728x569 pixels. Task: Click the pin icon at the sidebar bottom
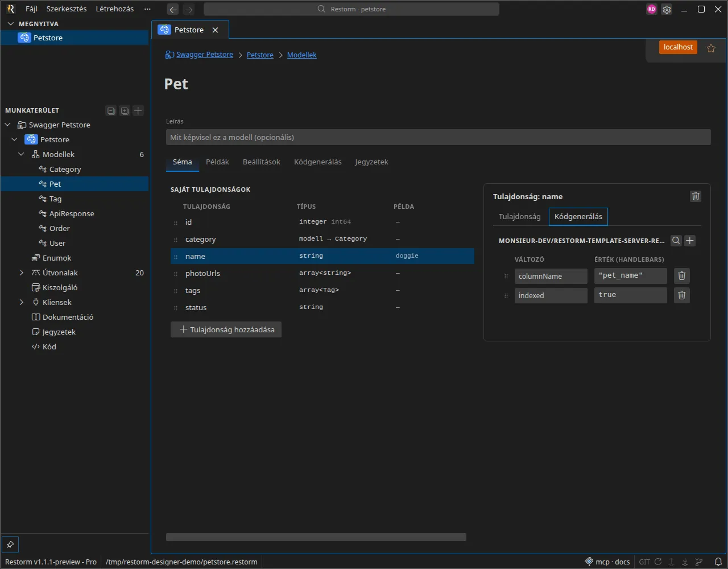tap(10, 544)
